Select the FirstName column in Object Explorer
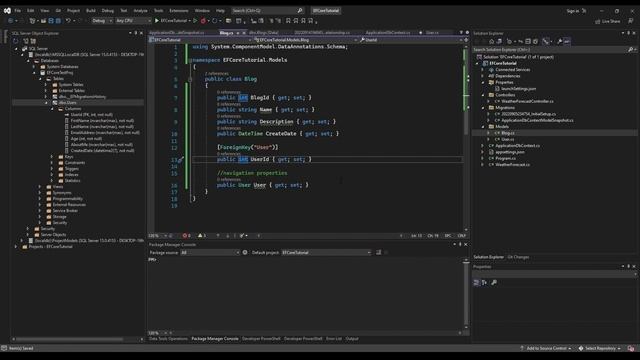This screenshot has height=360, width=640. [102, 121]
